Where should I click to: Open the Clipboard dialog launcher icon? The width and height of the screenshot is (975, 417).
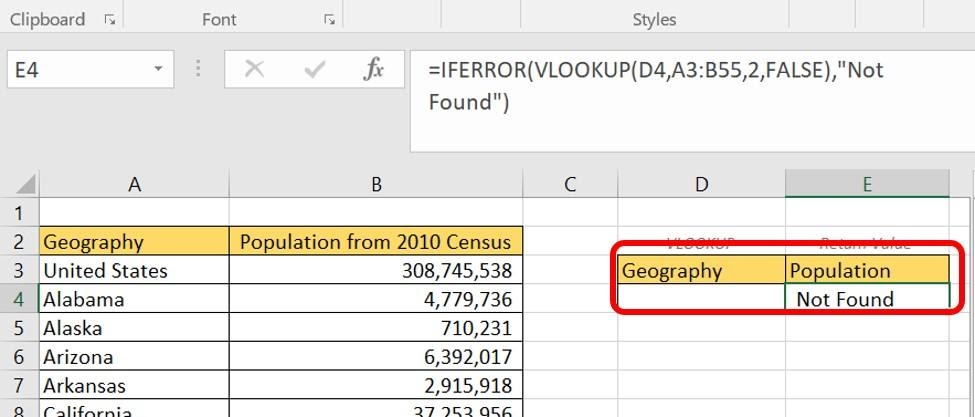pyautogui.click(x=110, y=20)
